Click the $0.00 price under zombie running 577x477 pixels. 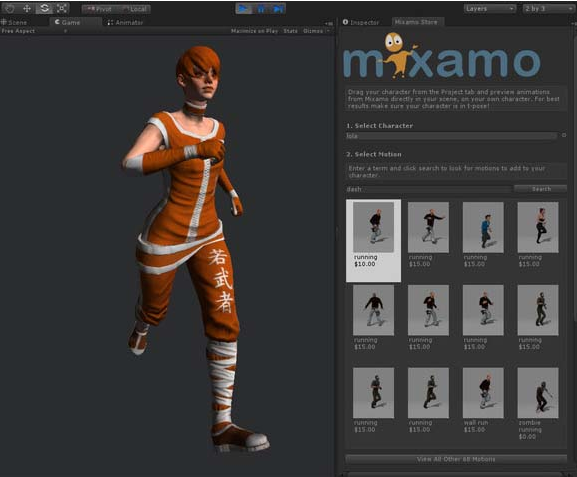coord(527,437)
